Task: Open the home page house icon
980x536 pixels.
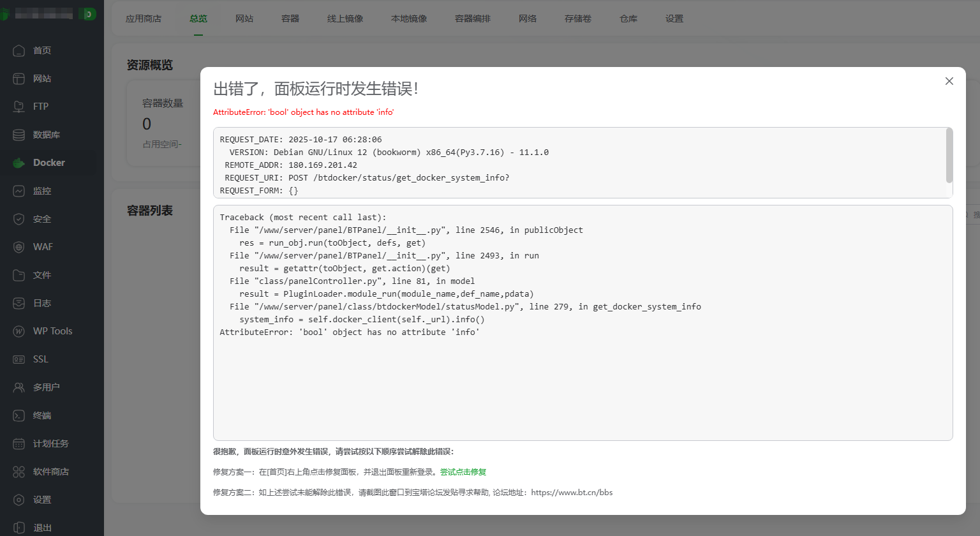Action: pyautogui.click(x=19, y=50)
